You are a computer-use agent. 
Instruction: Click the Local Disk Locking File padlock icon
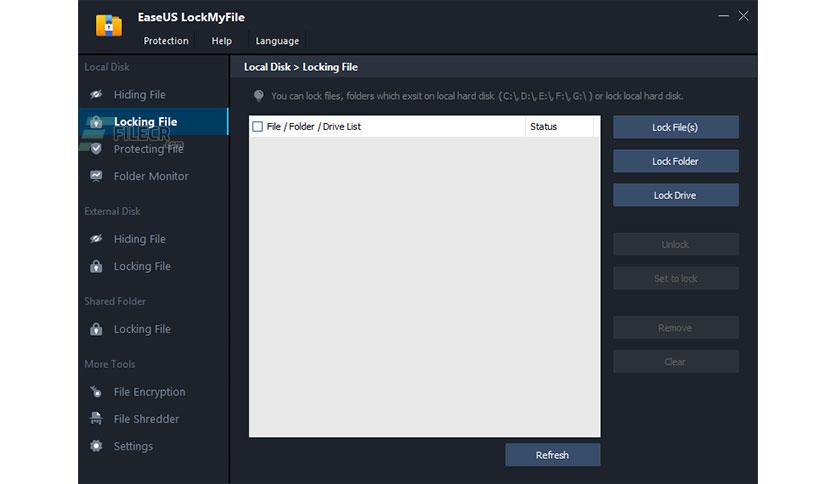[x=96, y=122]
